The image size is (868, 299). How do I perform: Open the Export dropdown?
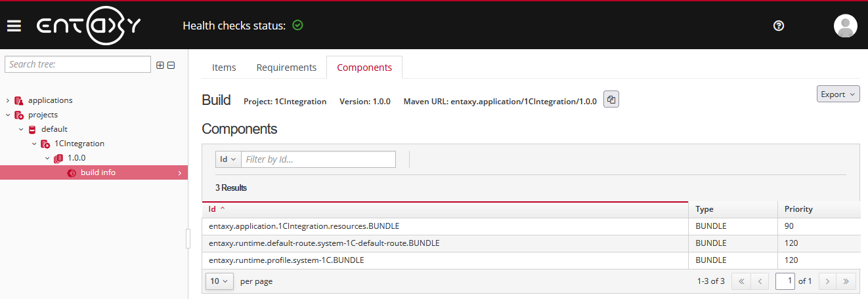[x=838, y=94]
